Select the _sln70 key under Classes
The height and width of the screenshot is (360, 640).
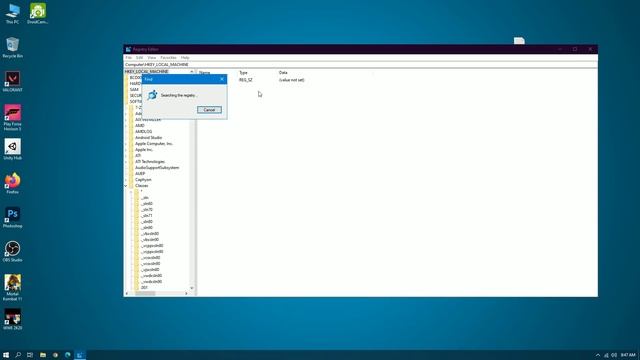point(147,209)
